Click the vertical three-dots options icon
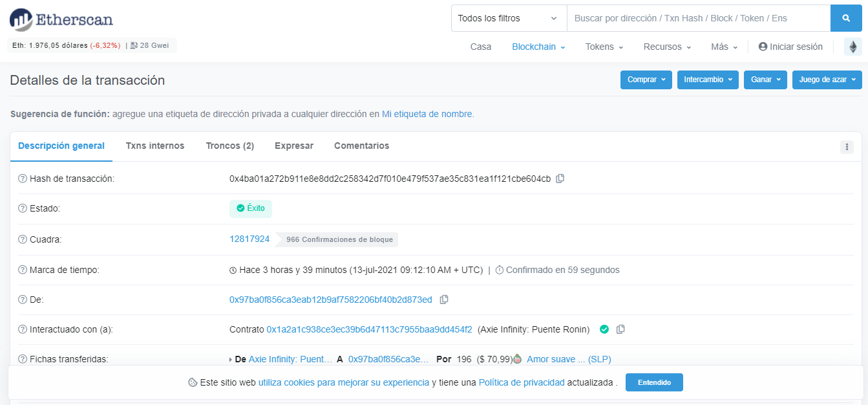This screenshot has height=405, width=868. [847, 147]
